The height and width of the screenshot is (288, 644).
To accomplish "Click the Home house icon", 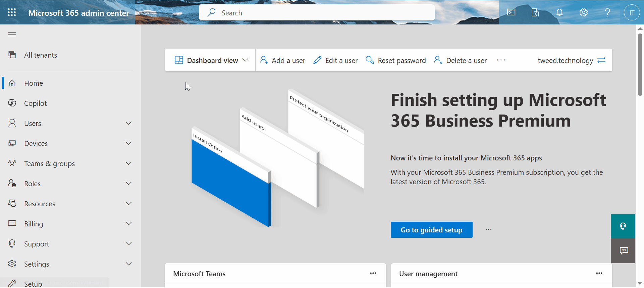I will tap(12, 83).
